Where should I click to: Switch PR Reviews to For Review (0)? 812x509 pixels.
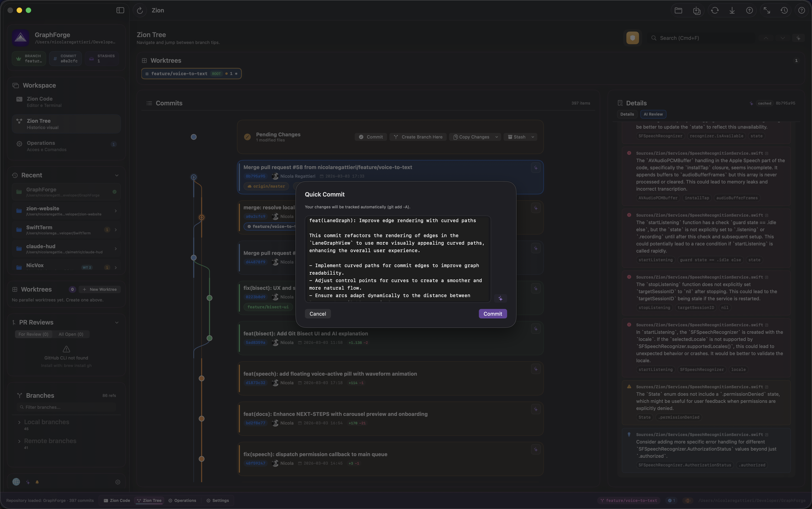[x=33, y=334]
